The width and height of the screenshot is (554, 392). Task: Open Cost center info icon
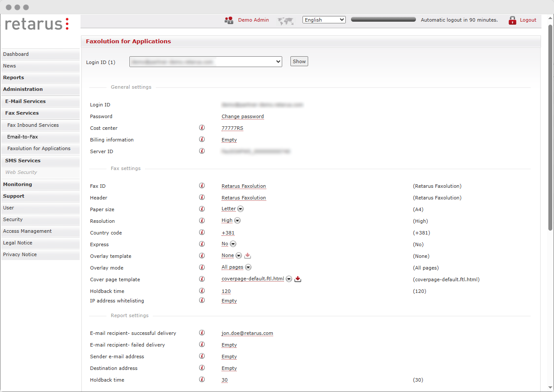[202, 128]
